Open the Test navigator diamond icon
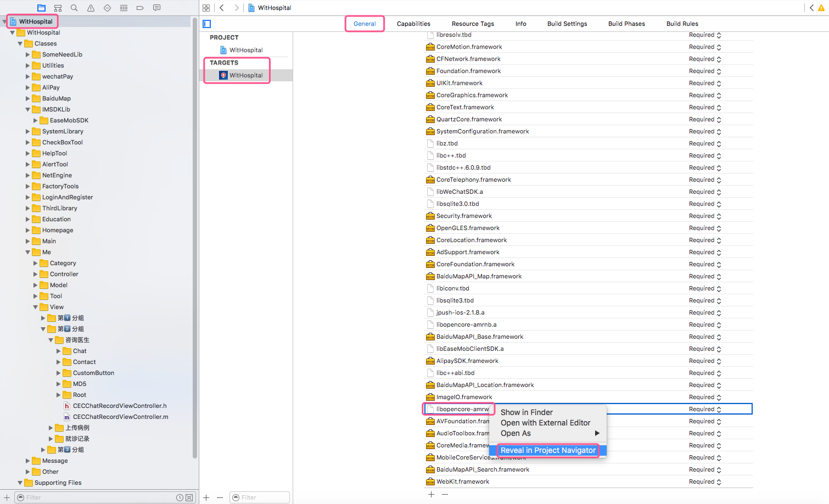 click(107, 8)
